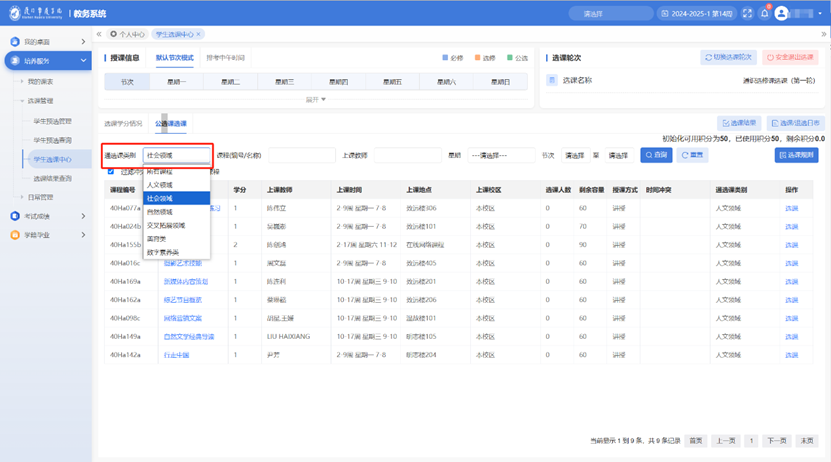Switch to the 选课学分情况 tab
The height and width of the screenshot is (462, 831).
(123, 123)
